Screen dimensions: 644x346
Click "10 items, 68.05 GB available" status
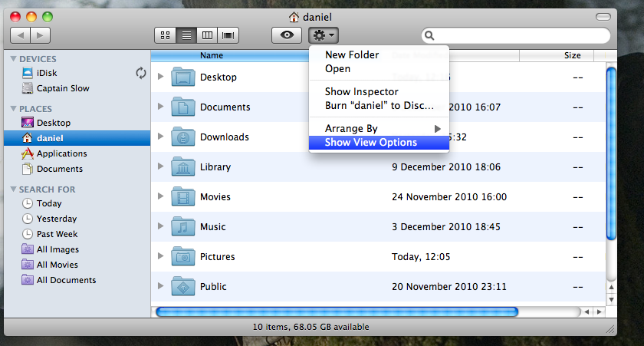310,327
